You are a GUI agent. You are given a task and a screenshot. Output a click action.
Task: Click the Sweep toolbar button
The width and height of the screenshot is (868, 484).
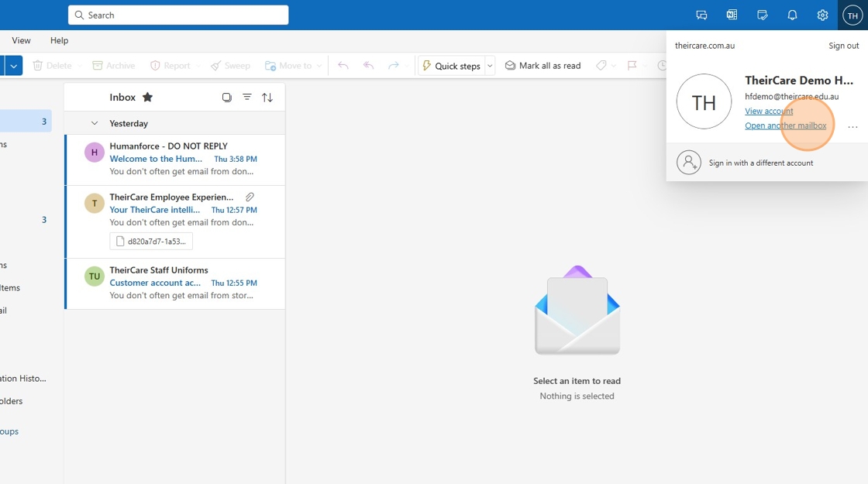(x=230, y=65)
